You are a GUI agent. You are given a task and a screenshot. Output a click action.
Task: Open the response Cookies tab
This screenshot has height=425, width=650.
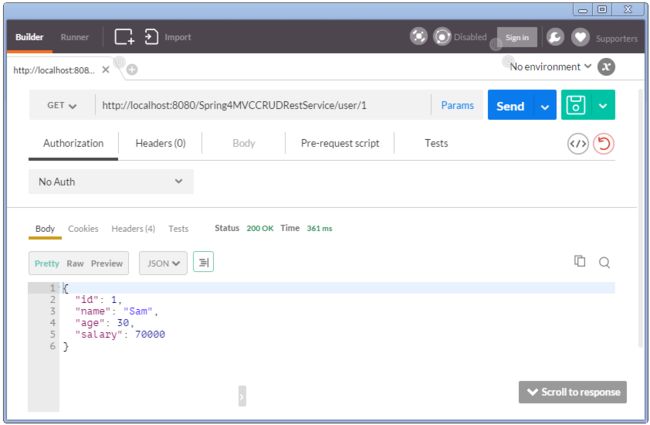(83, 228)
